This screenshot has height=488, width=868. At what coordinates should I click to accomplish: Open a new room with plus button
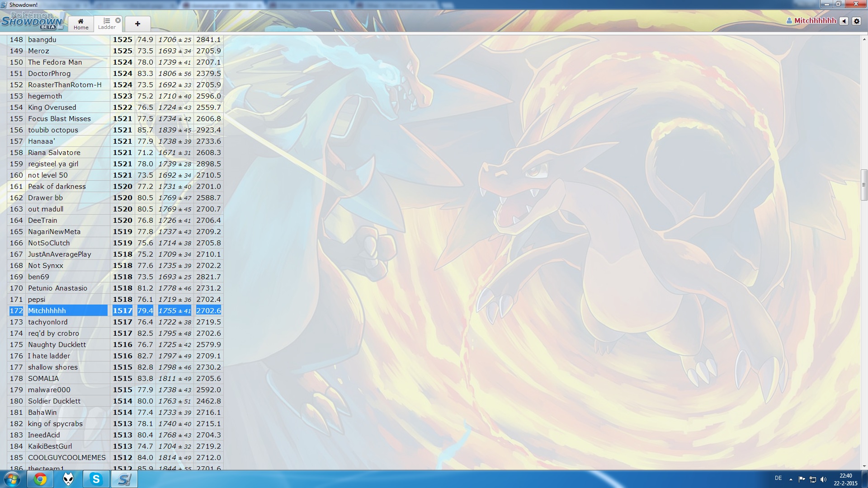click(x=137, y=23)
